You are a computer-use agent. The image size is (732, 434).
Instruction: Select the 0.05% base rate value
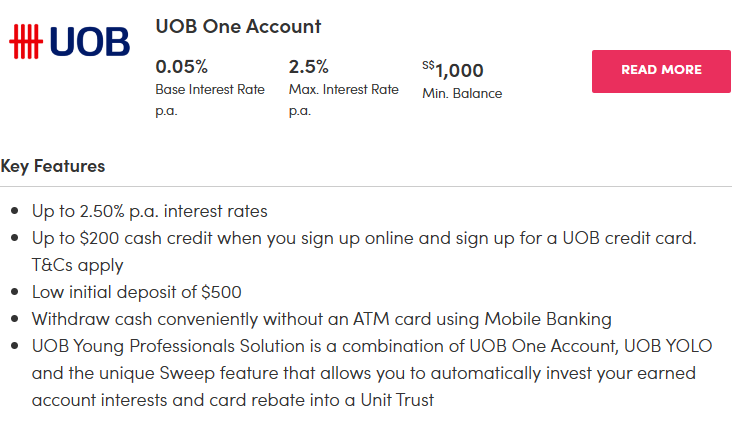pyautogui.click(x=182, y=68)
